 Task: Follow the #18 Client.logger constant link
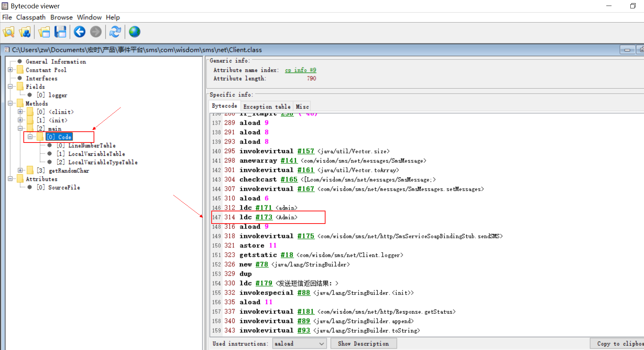(x=287, y=255)
